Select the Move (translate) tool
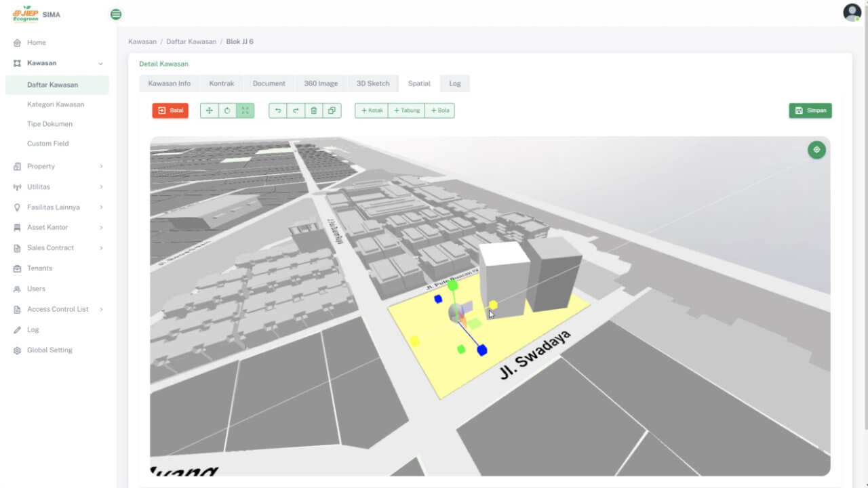The image size is (868, 488). [x=210, y=110]
